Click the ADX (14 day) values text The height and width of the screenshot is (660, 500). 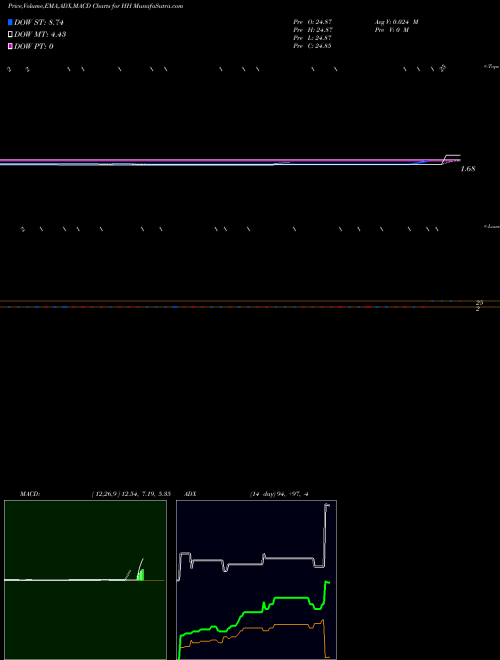click(279, 494)
